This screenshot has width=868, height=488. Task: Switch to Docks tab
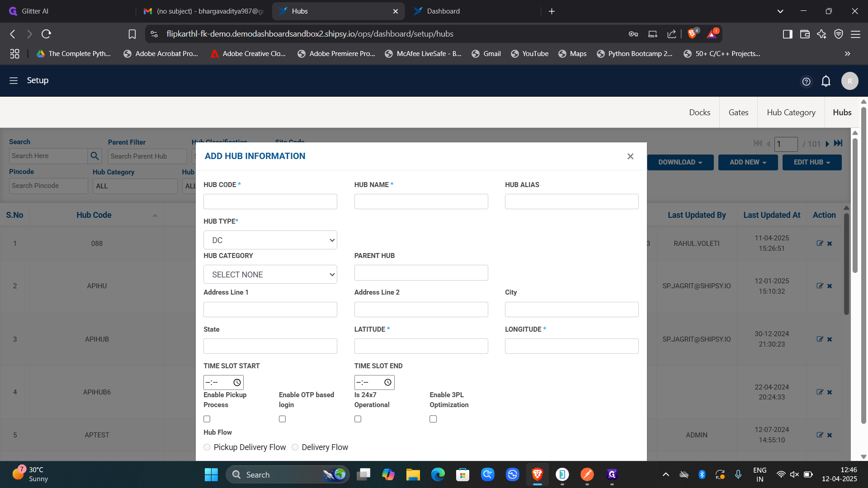click(x=699, y=113)
